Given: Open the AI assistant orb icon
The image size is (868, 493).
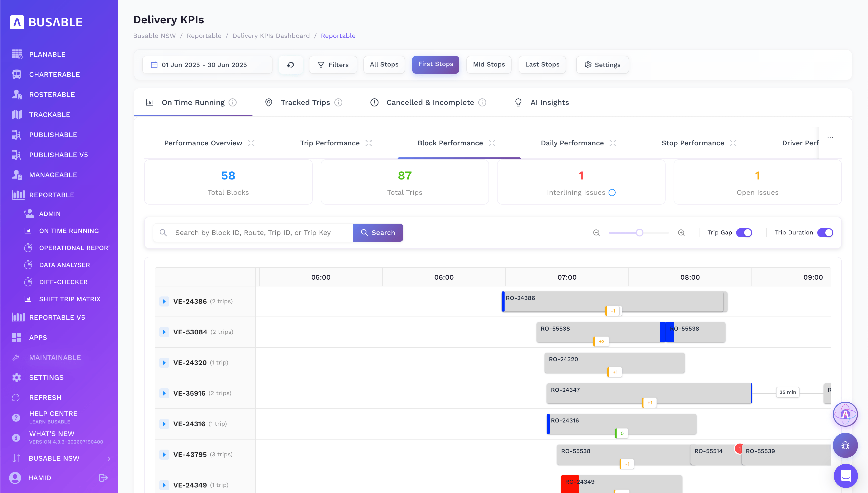Looking at the screenshot, I should 845,414.
